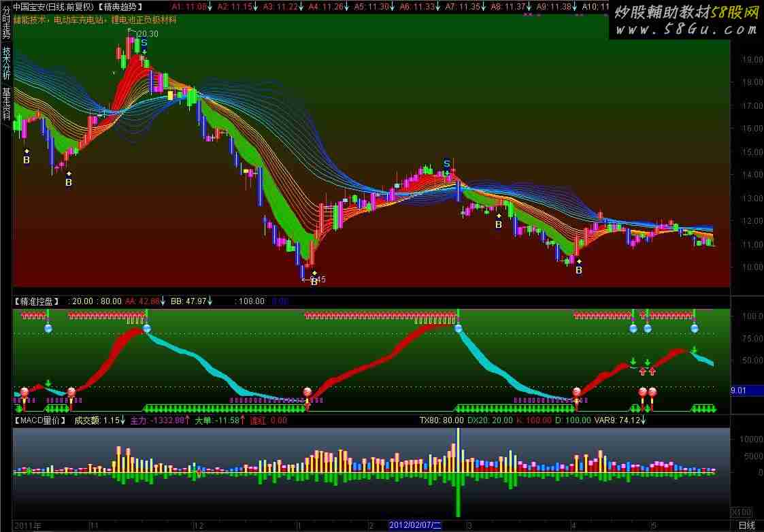The height and width of the screenshot is (532, 764).
Task: Select the highlighted 2012/02/07 date on timeline
Action: tap(415, 525)
